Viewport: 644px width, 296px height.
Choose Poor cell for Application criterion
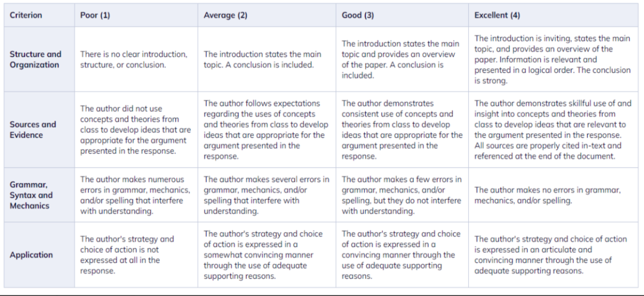[136, 254]
